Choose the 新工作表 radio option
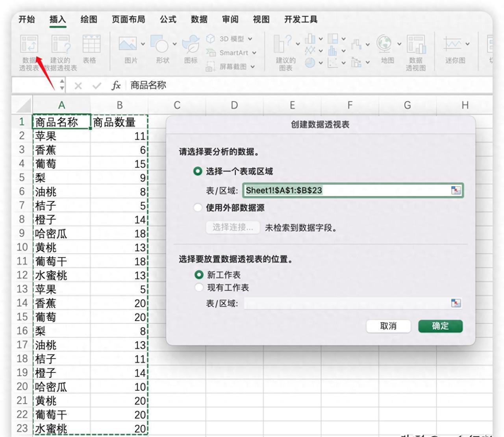The image size is (504, 437). 199,275
